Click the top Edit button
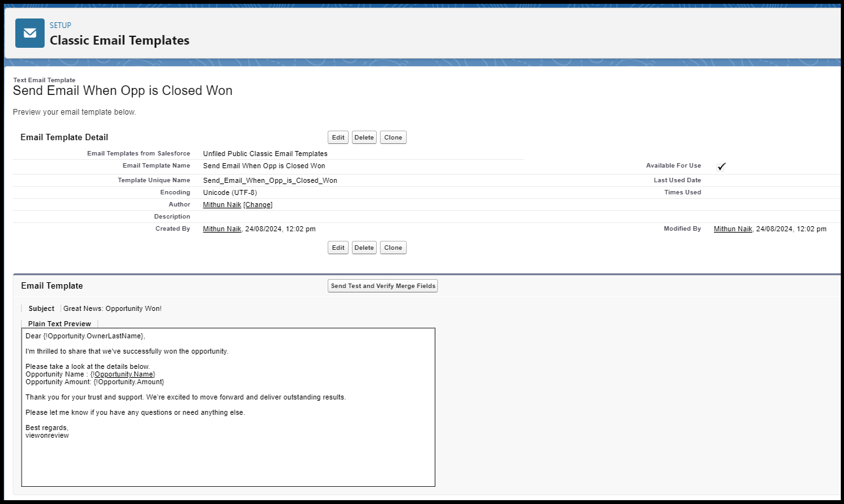The width and height of the screenshot is (844, 504). [338, 138]
